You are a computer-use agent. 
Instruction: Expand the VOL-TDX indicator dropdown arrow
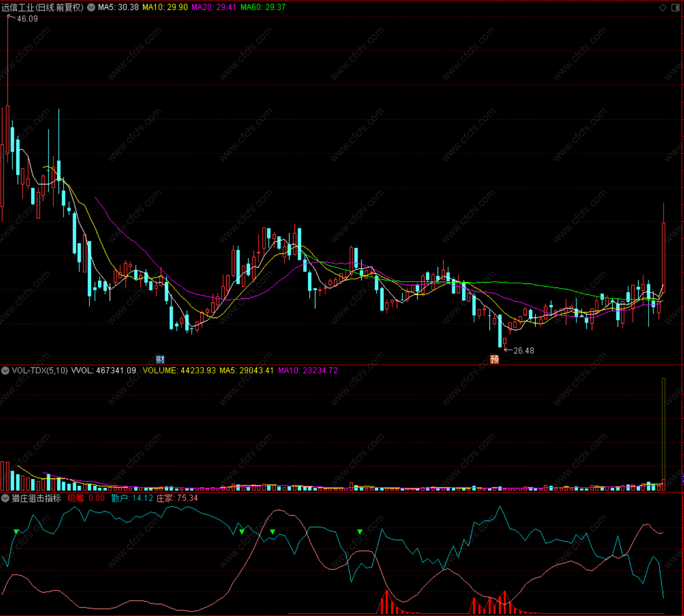(5, 371)
